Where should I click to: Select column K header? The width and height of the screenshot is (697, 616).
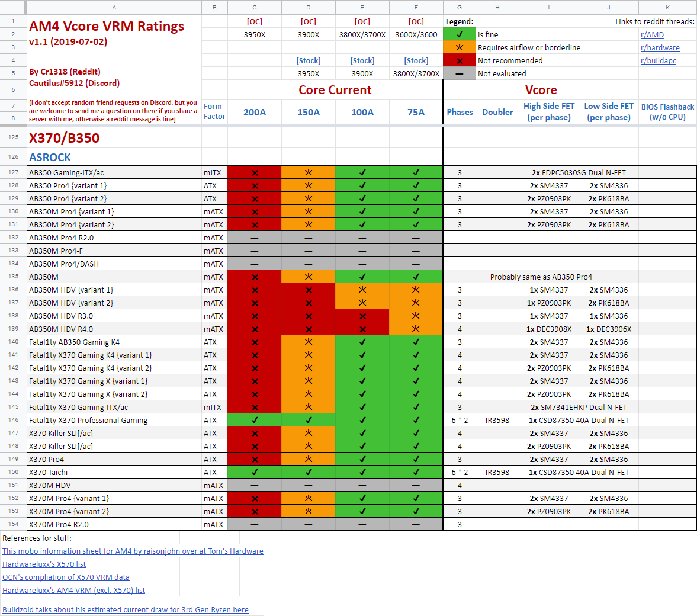point(667,8)
